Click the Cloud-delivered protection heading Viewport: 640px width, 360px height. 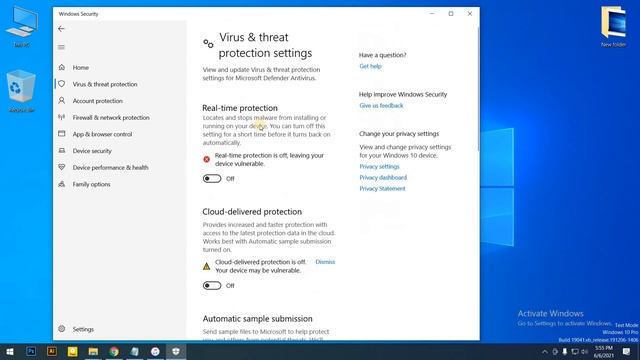click(252, 212)
